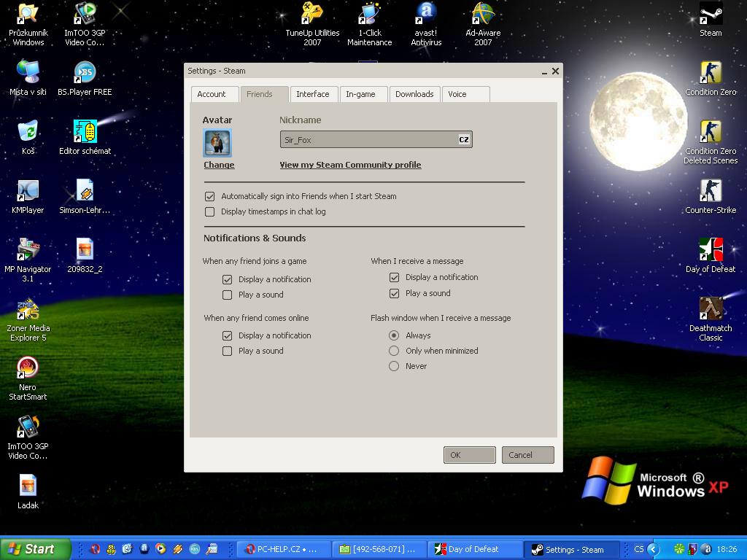Switch to the Downloads tab
The height and width of the screenshot is (560, 747).
click(x=414, y=94)
